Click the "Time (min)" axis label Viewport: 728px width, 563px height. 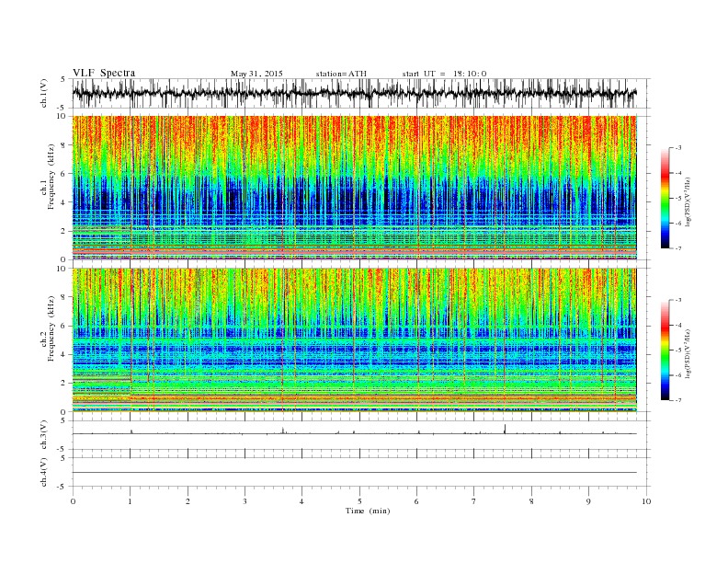pyautogui.click(x=368, y=511)
